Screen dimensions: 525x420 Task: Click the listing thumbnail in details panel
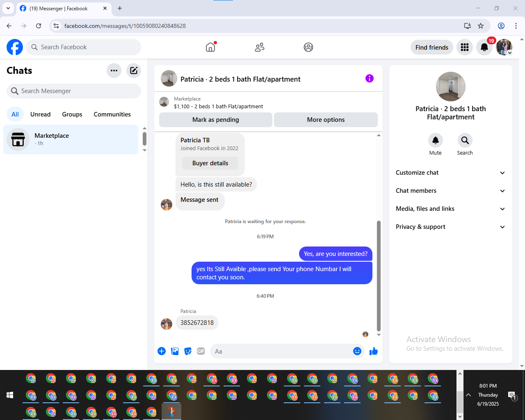[x=451, y=87]
